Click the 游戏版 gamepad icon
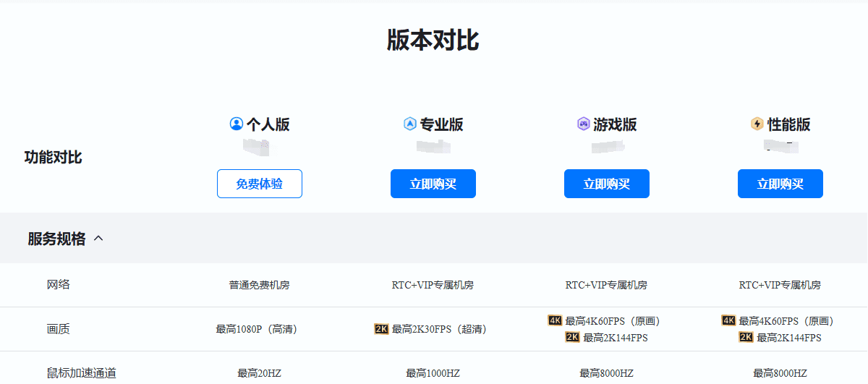The width and height of the screenshot is (868, 384). (583, 124)
